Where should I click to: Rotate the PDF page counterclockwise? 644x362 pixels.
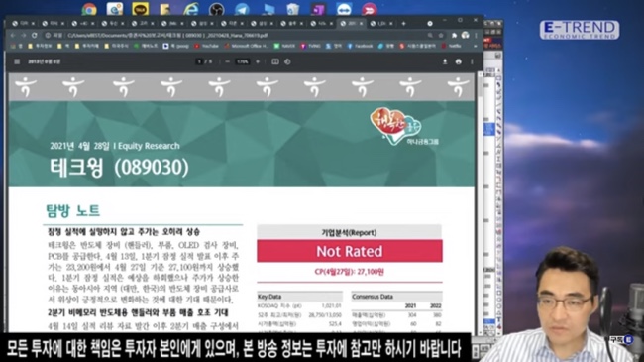(x=287, y=61)
